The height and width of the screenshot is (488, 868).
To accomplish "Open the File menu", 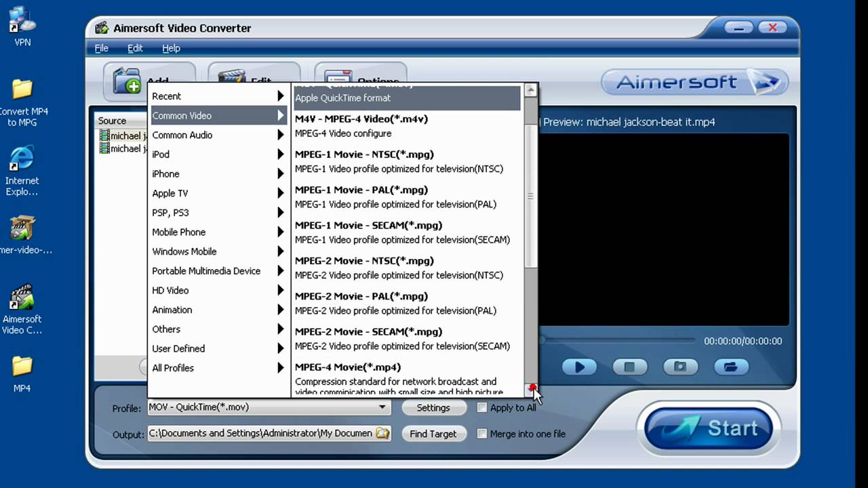I will [x=102, y=48].
